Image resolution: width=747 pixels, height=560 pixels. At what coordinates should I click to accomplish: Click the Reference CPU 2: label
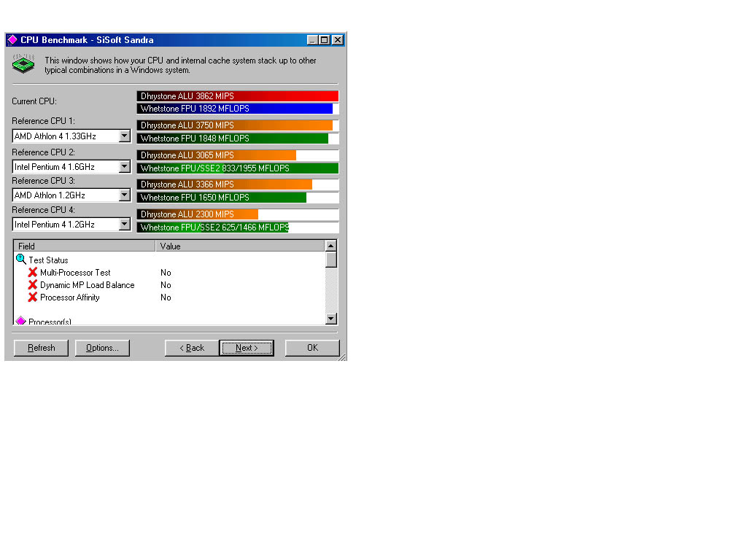point(43,152)
